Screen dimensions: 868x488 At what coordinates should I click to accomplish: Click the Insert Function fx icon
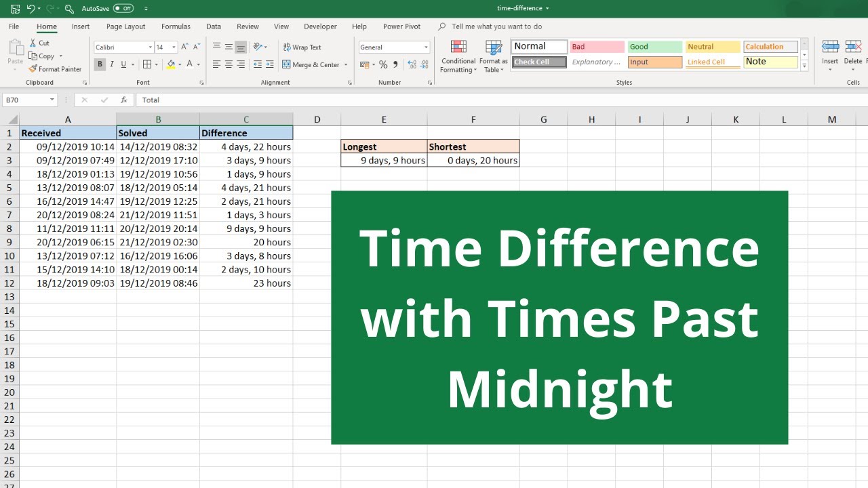tap(123, 100)
